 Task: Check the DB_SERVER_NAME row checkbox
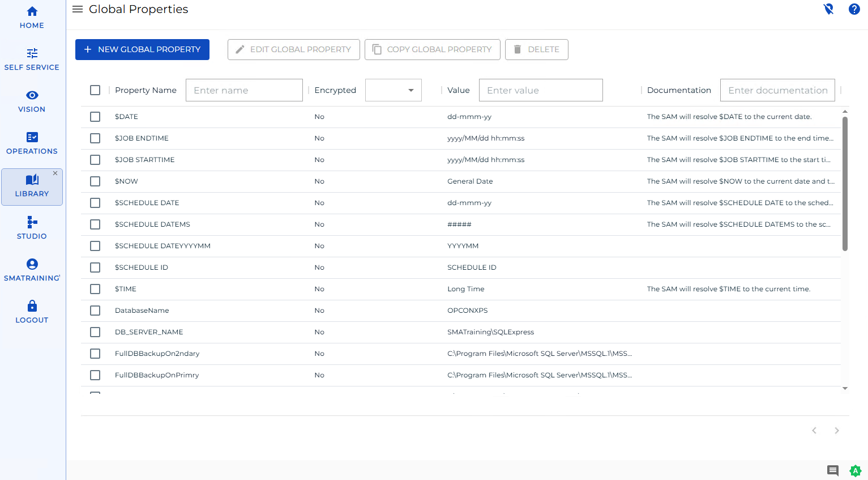click(x=95, y=332)
